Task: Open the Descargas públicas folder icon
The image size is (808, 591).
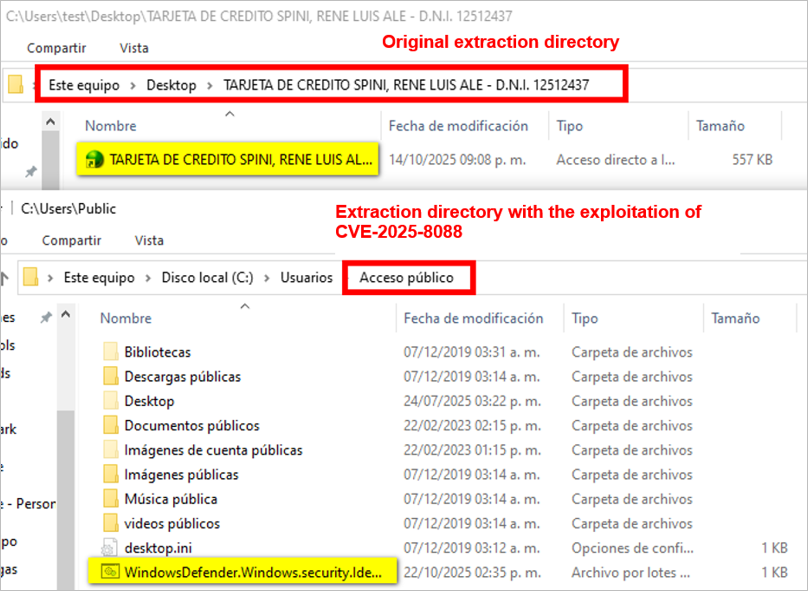Action: coord(110,377)
